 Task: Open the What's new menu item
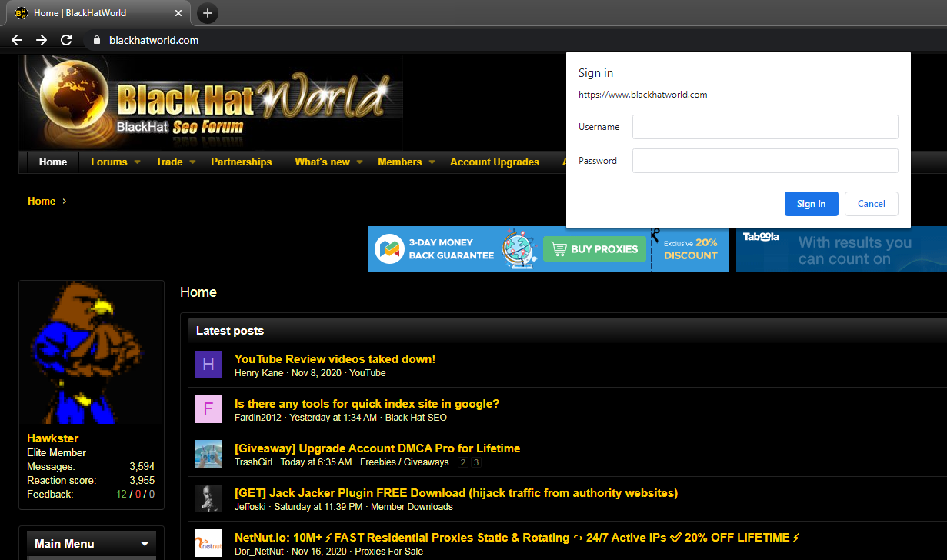pyautogui.click(x=322, y=162)
